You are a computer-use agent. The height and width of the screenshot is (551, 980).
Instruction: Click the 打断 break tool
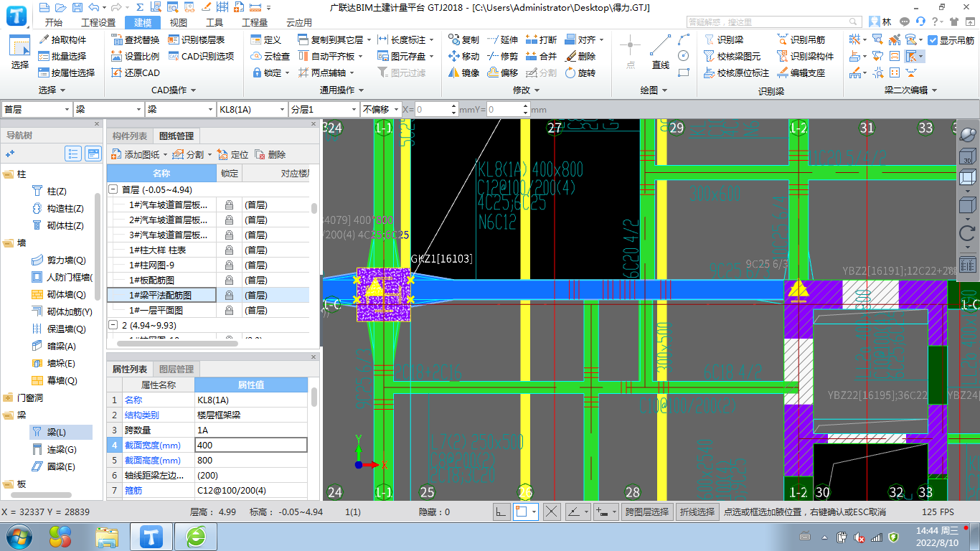click(x=541, y=39)
